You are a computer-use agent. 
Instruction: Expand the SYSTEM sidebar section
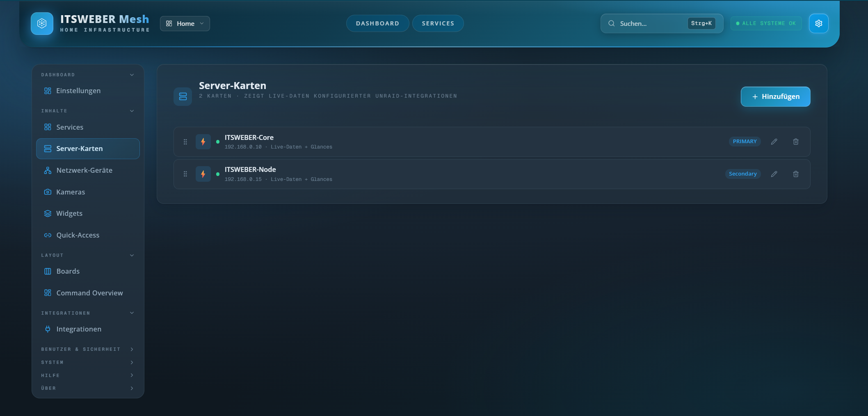point(88,362)
